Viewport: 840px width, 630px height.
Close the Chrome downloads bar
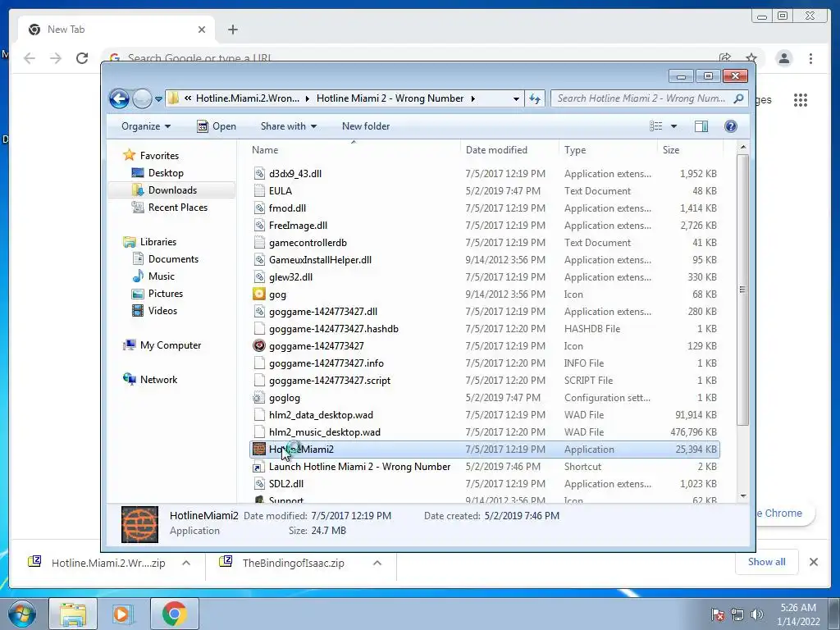(x=813, y=562)
